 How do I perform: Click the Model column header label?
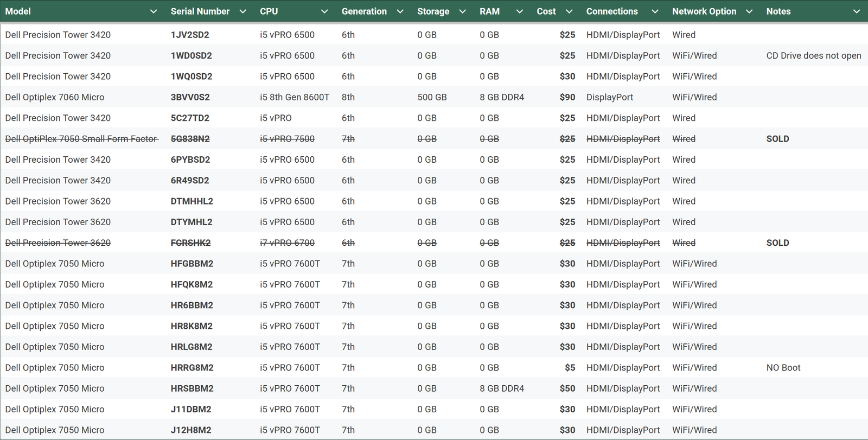(x=18, y=11)
